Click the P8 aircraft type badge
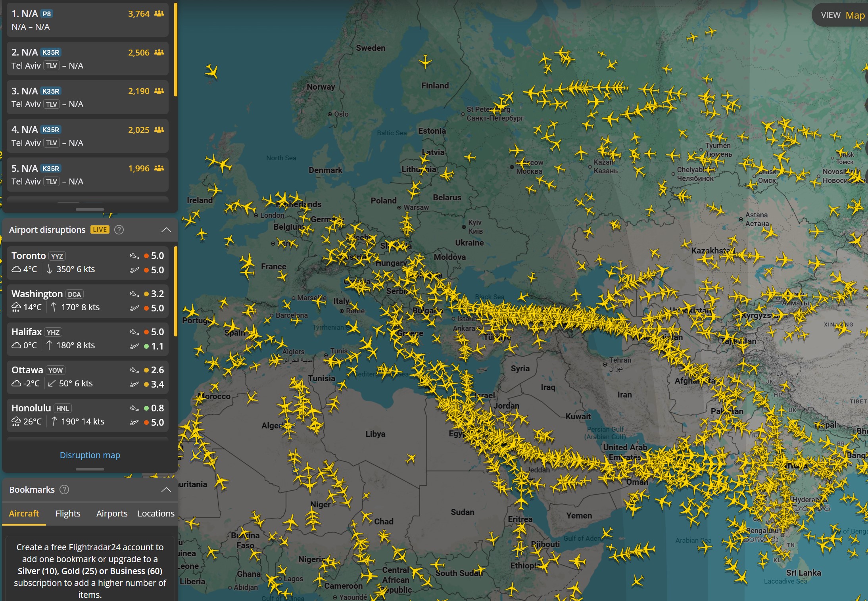Viewport: 868px width, 601px height. point(47,14)
